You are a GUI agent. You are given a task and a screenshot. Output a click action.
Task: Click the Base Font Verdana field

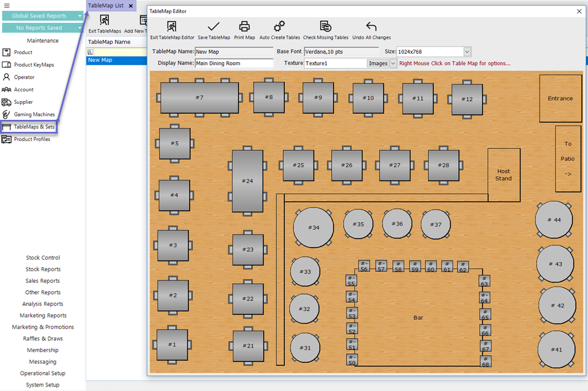(x=341, y=52)
